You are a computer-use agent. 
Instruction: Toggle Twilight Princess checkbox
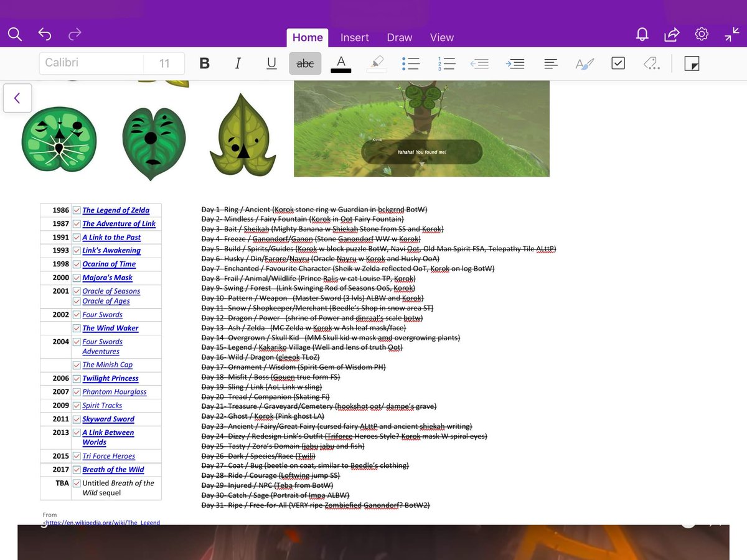77,378
